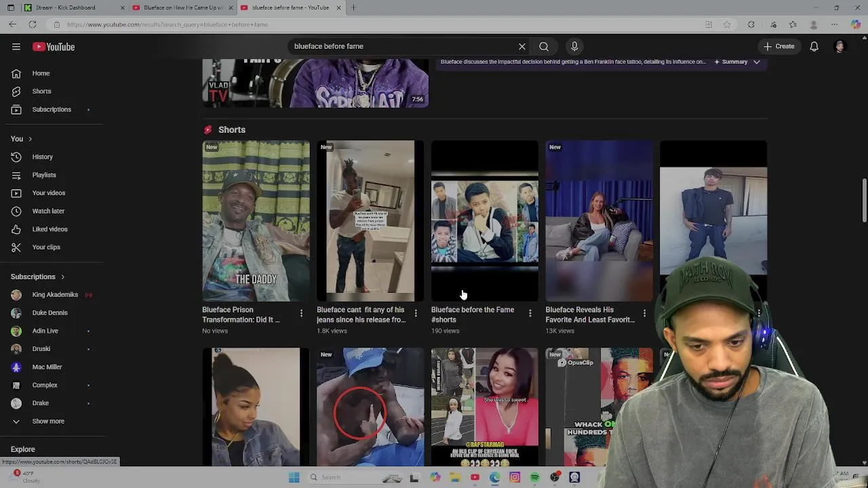Screen dimensions: 868x488
Task: Open King Akademiks channel
Action: (54, 295)
